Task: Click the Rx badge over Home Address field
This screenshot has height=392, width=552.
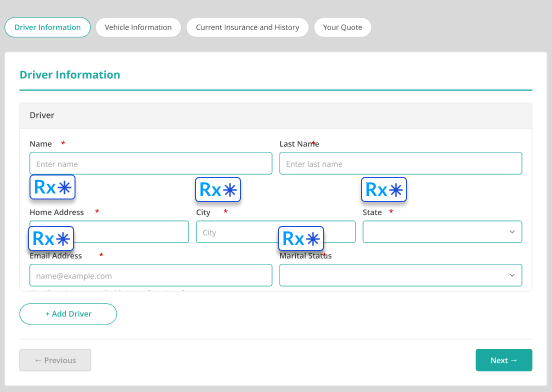Action: point(51,239)
